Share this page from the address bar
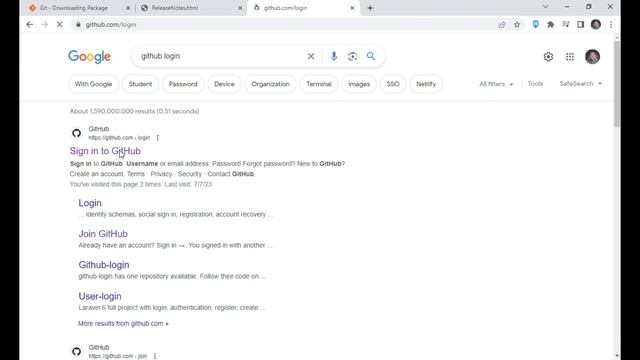This screenshot has height=360, width=640. tap(502, 24)
